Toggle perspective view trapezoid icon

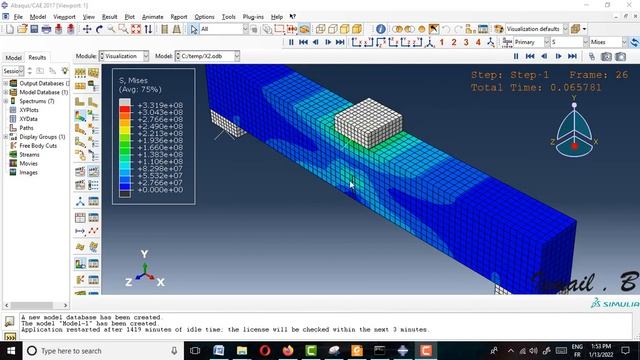point(176,29)
